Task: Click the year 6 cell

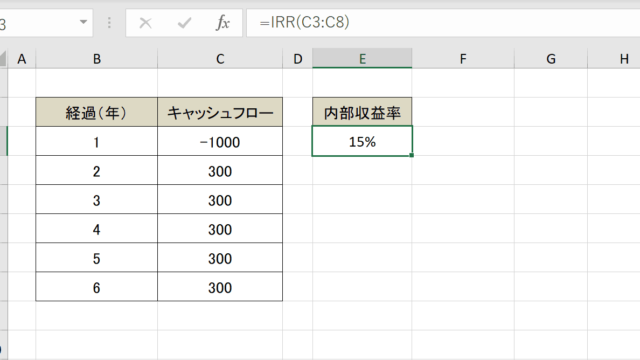Action: click(97, 287)
